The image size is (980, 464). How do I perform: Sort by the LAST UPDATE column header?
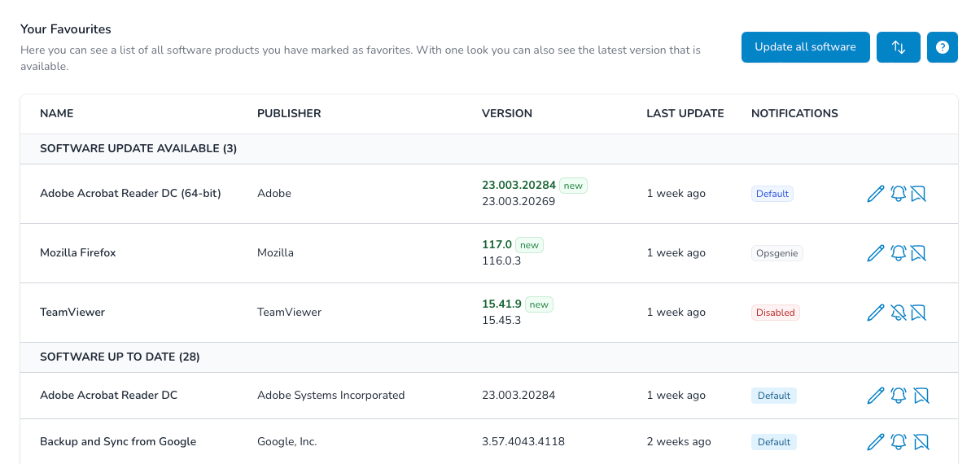click(685, 114)
